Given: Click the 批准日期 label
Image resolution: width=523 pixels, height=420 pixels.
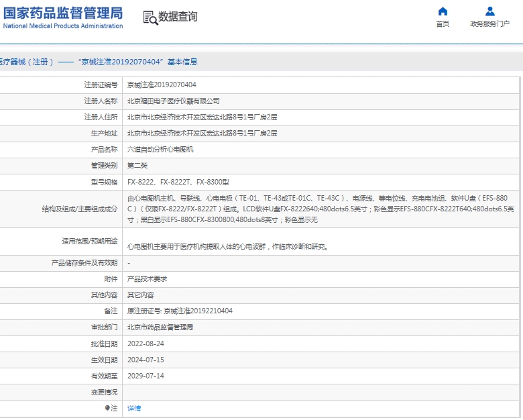Looking at the screenshot, I should click(105, 344).
